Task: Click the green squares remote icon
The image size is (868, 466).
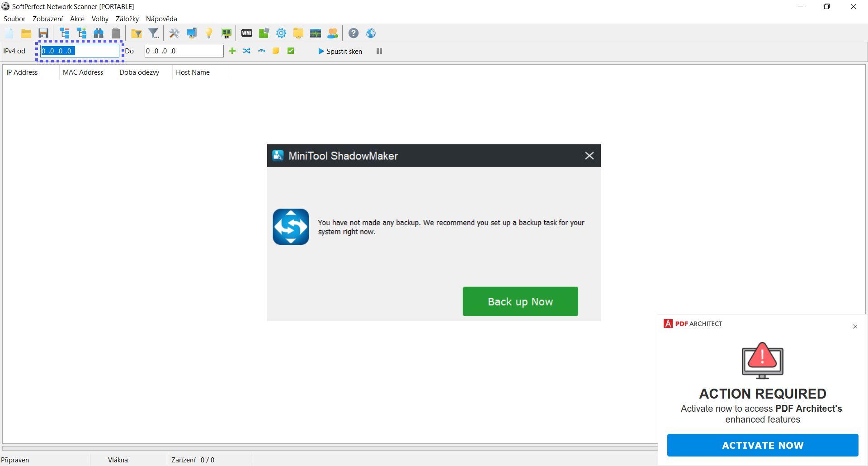Action: [264, 33]
